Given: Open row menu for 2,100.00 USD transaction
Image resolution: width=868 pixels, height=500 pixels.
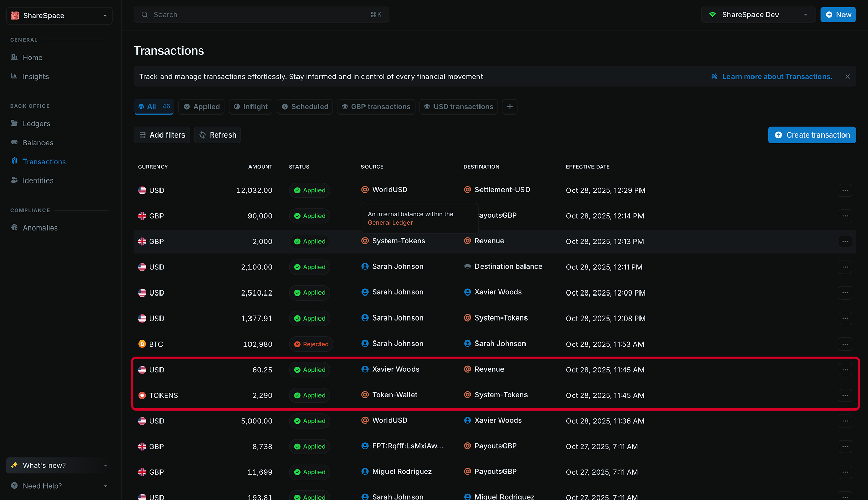Looking at the screenshot, I should coord(846,267).
